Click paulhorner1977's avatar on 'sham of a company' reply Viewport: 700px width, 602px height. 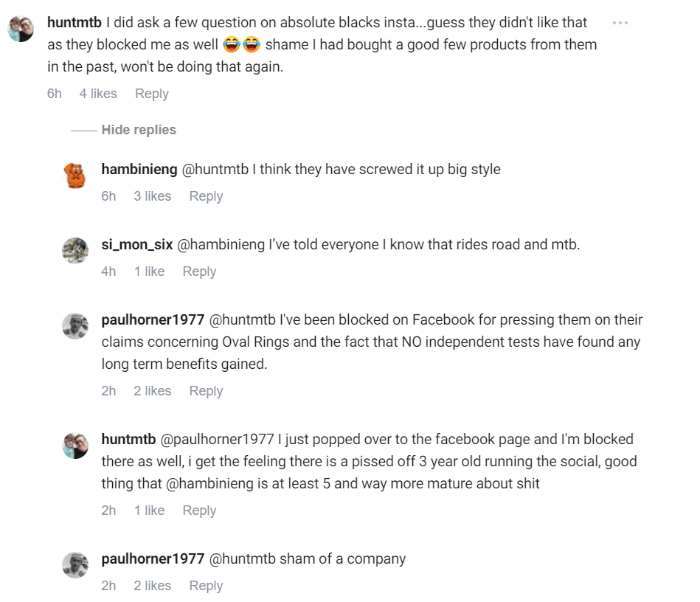pos(75,565)
